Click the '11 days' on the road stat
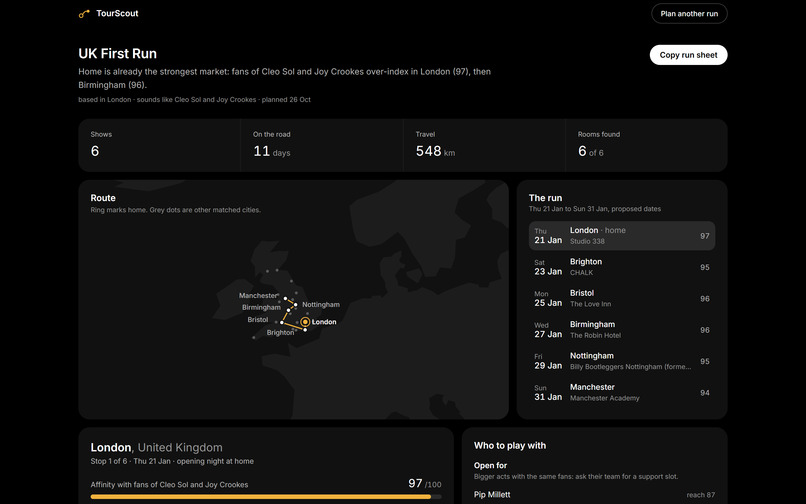 coord(271,151)
